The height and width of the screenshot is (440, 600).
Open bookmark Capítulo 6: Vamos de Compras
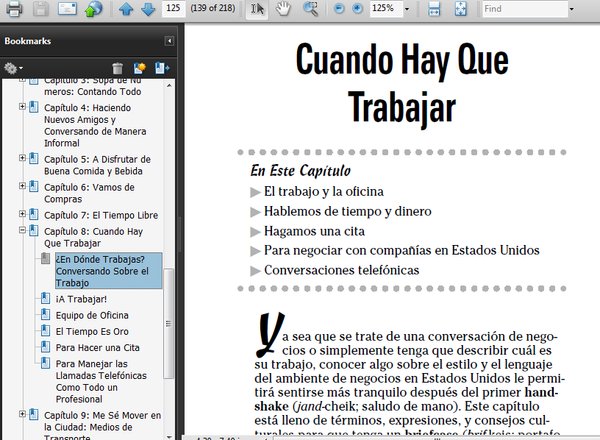pos(89,193)
